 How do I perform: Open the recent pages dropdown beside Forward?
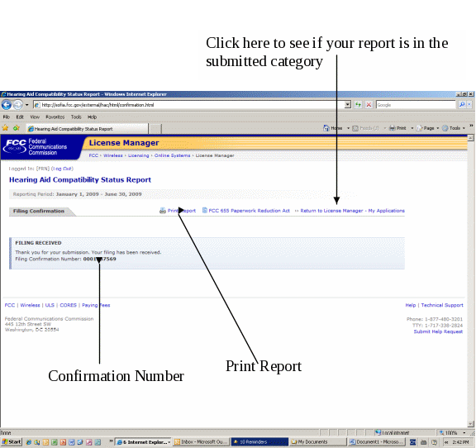coord(27,105)
